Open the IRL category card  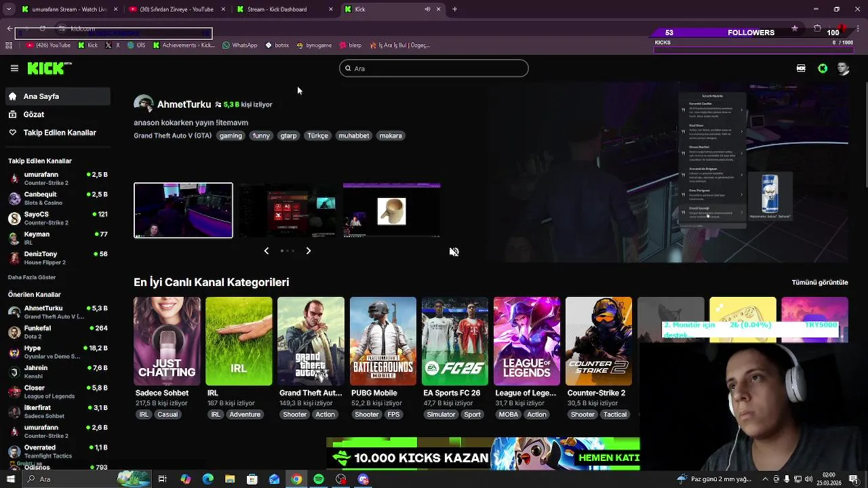coord(239,341)
